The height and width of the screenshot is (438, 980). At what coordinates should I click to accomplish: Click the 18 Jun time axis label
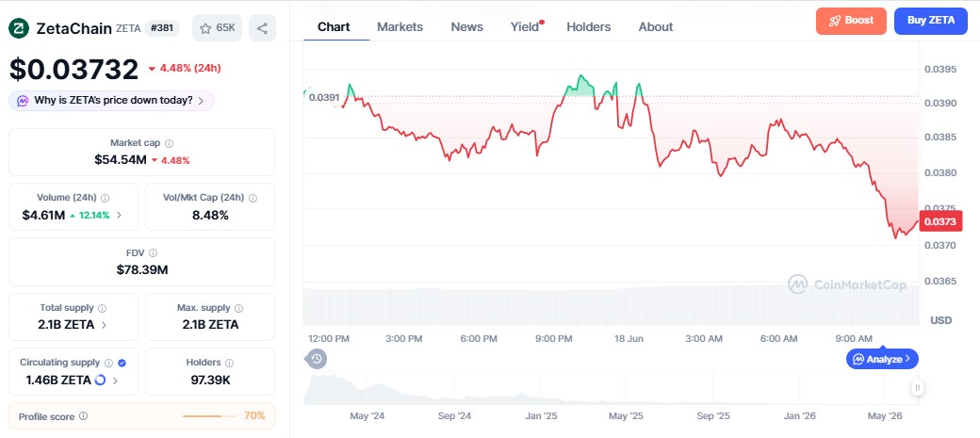629,339
